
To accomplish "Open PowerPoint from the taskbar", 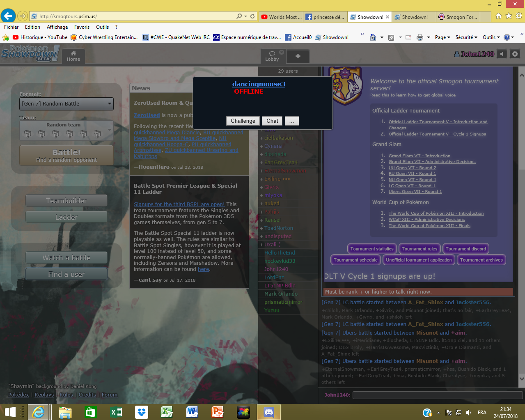I will click(218, 412).
